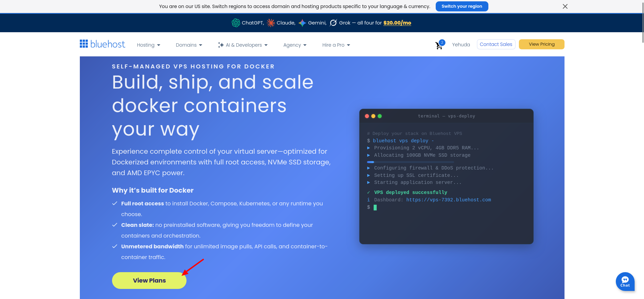Click 'Why it's built for Docker' heading
Viewport: 644px width, 299px height.
153,190
